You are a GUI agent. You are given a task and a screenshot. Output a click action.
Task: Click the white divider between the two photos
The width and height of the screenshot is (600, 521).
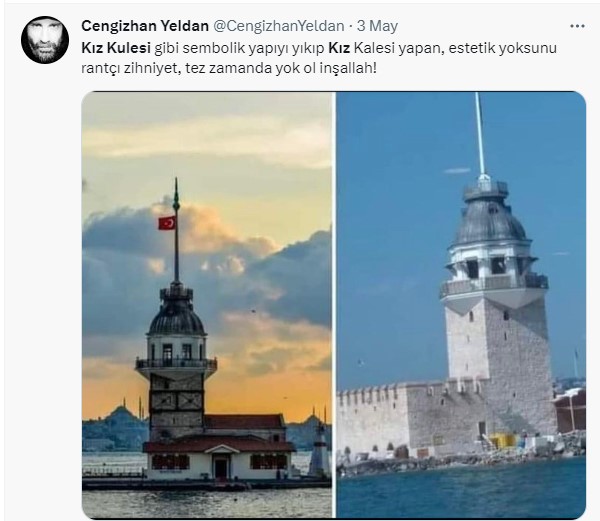point(334,304)
